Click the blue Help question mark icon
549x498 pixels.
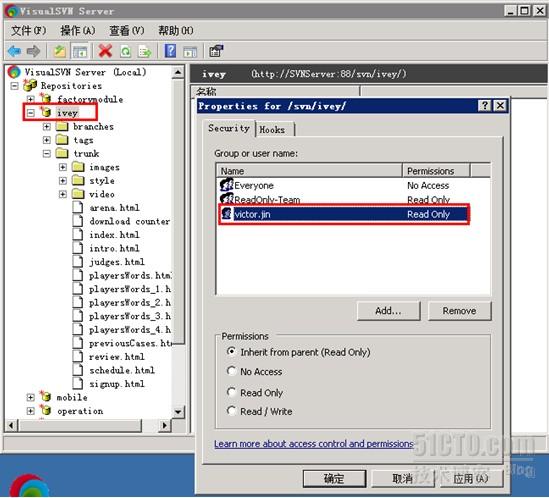170,51
